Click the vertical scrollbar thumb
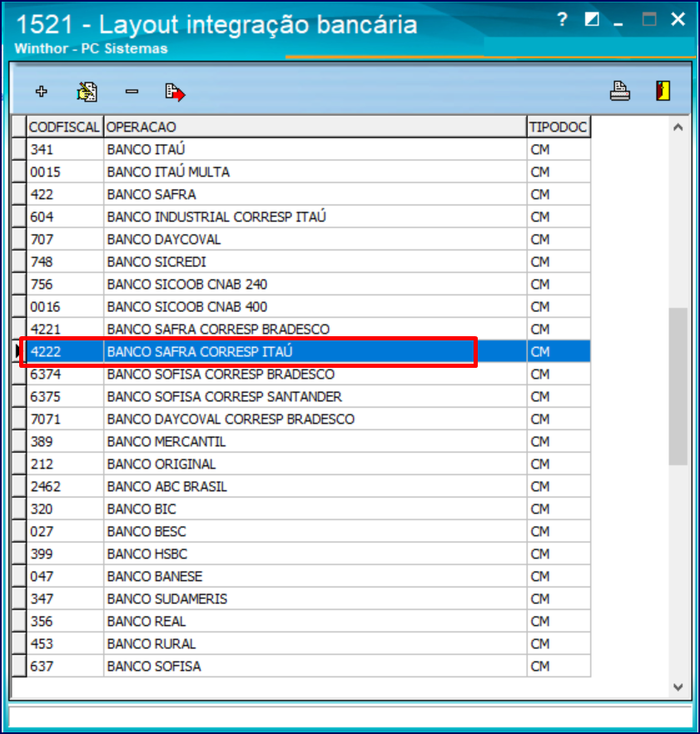The image size is (700, 734). pos(678,386)
